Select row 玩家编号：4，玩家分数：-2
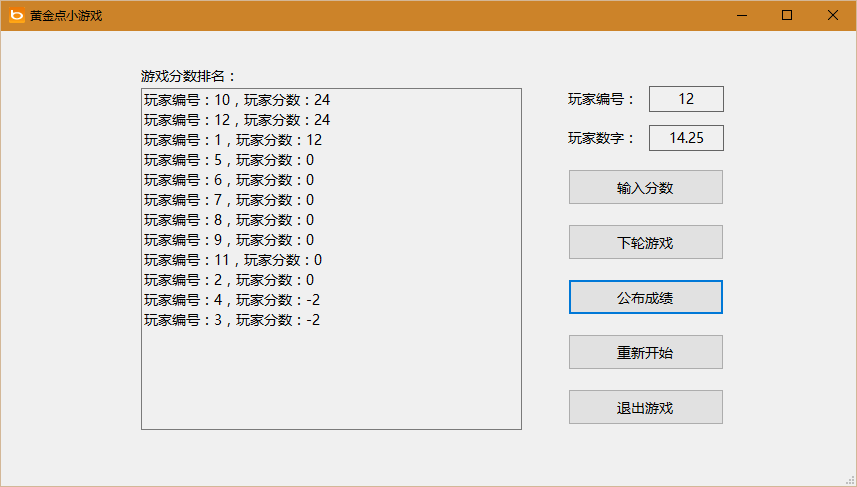857x487 pixels. coord(331,300)
